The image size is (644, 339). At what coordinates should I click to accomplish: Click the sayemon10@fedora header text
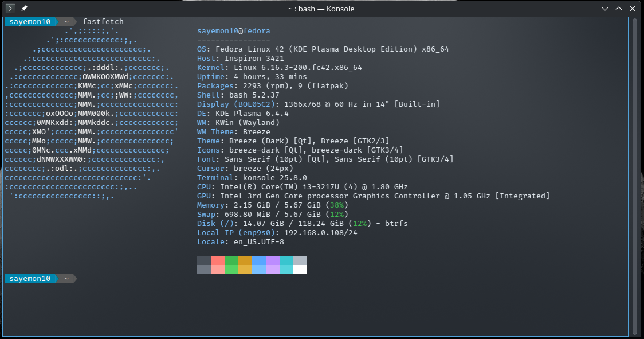[x=233, y=31]
